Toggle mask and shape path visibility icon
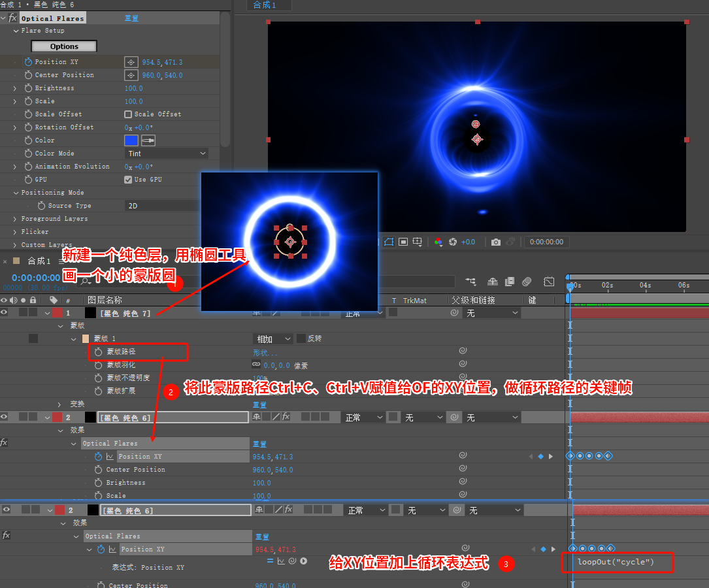709x588 pixels. [389, 242]
